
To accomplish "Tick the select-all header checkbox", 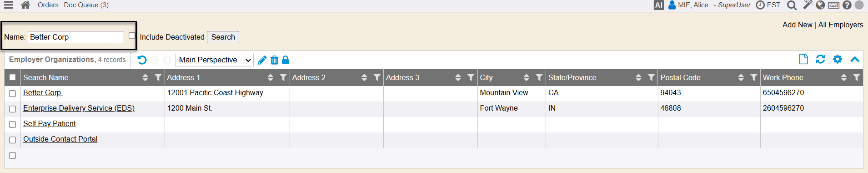I will 13,77.
